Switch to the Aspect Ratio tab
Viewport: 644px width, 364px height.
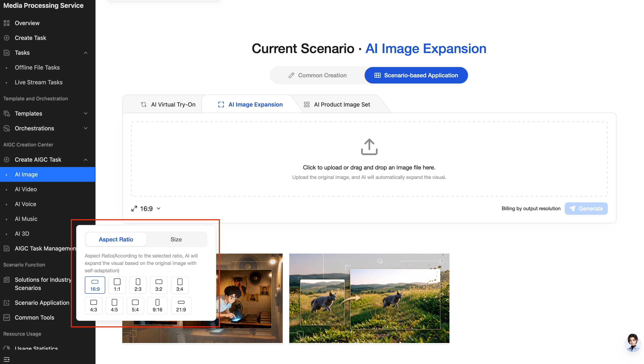(x=116, y=239)
